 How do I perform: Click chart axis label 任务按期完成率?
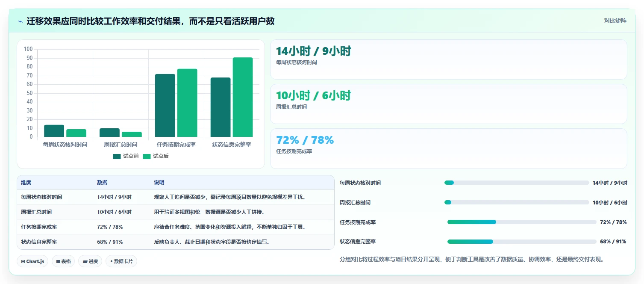coord(176,145)
